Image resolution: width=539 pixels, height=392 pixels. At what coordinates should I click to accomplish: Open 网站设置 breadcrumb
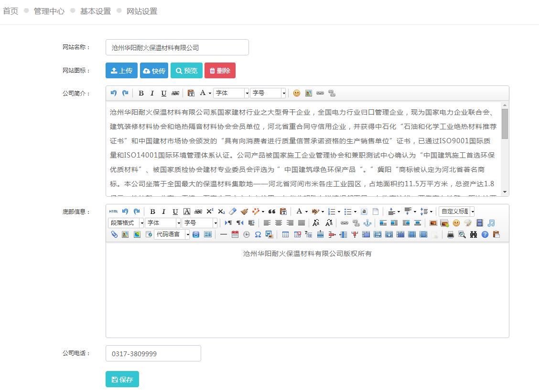(x=142, y=11)
